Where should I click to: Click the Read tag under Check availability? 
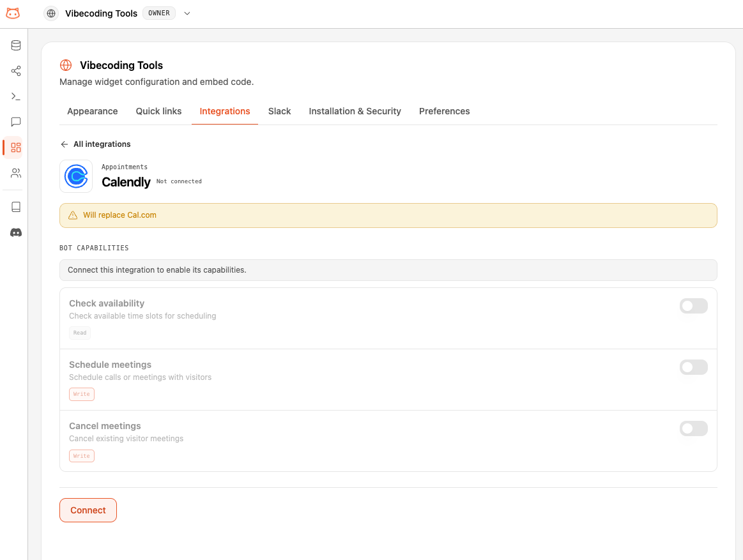(80, 333)
